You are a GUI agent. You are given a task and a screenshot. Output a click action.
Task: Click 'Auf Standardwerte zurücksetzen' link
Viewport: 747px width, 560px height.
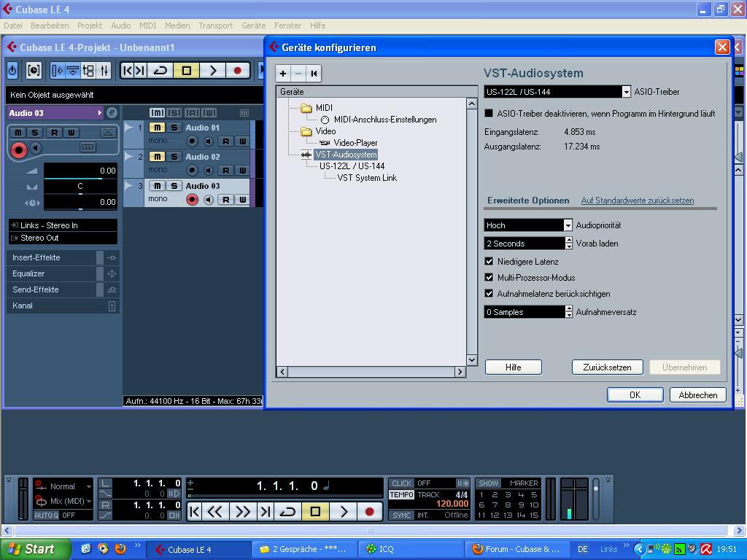tap(638, 201)
